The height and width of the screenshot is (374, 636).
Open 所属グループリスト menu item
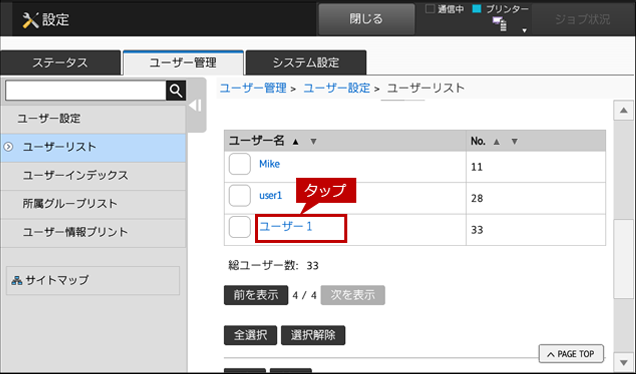(x=93, y=204)
